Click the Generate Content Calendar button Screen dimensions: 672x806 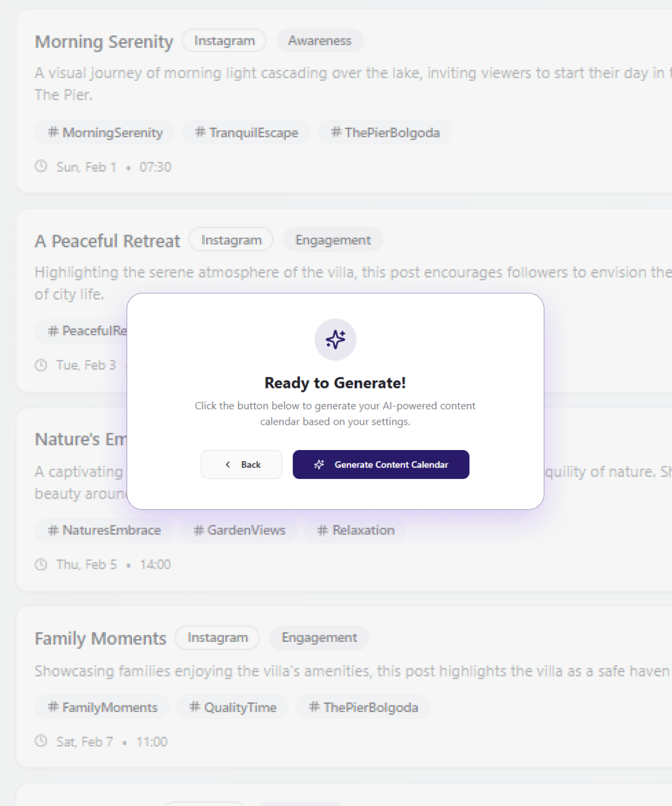[381, 464]
